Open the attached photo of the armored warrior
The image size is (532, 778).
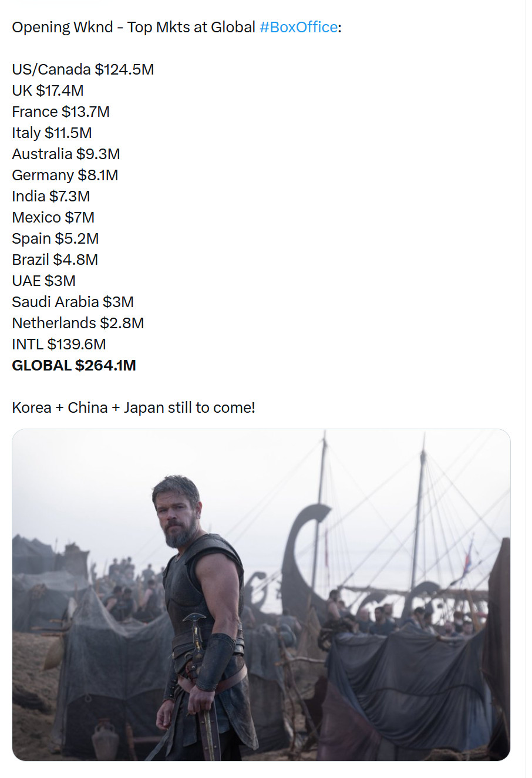pyautogui.click(x=261, y=595)
